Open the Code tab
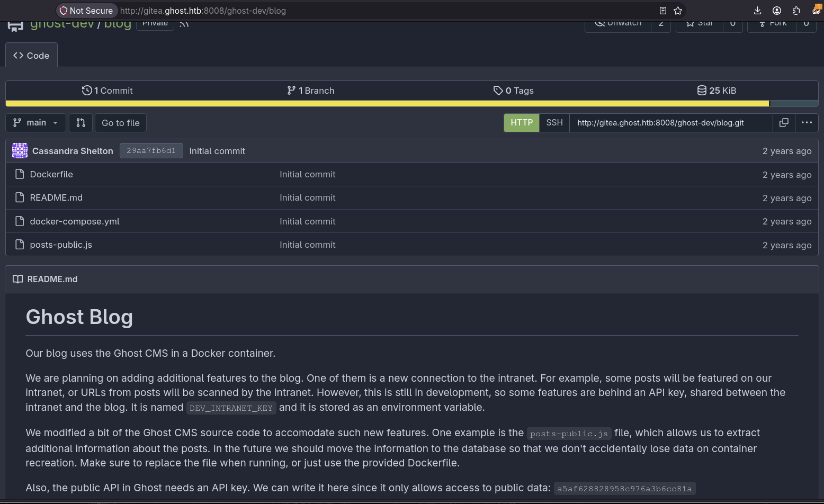Screen dimensions: 824x504 point(31,56)
